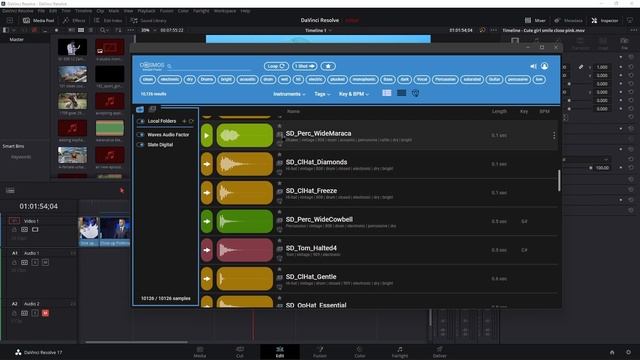This screenshot has width=640, height=360.
Task: Toggle the Local Folders switch
Action: click(141, 121)
